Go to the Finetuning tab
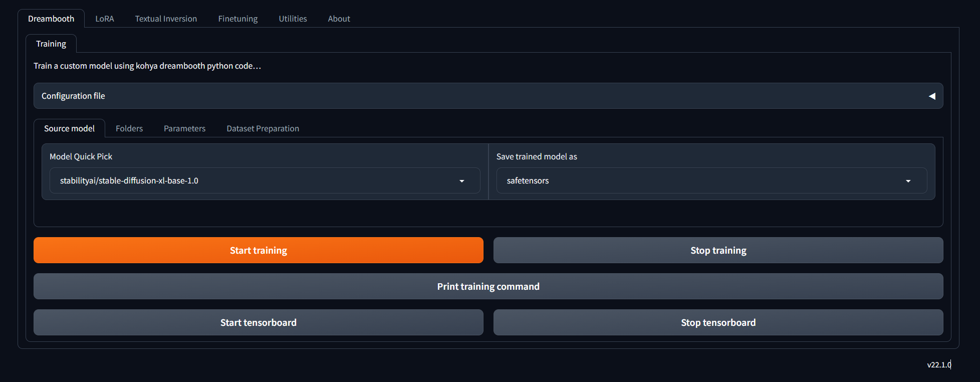This screenshot has height=382, width=980. (237, 19)
